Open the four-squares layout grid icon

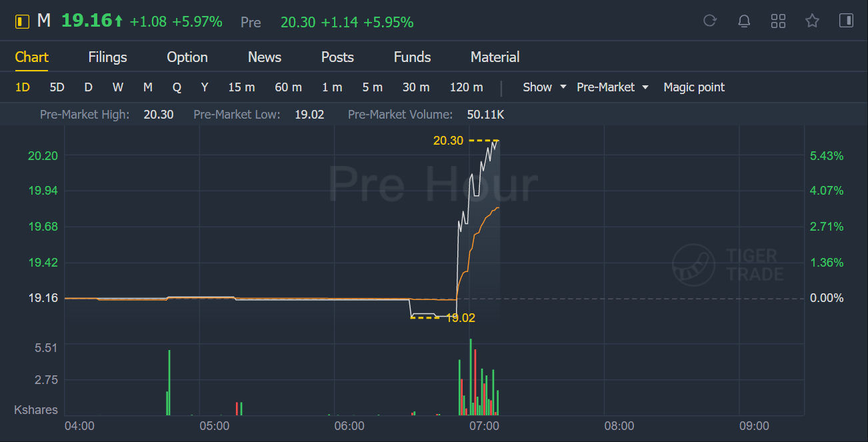click(778, 21)
